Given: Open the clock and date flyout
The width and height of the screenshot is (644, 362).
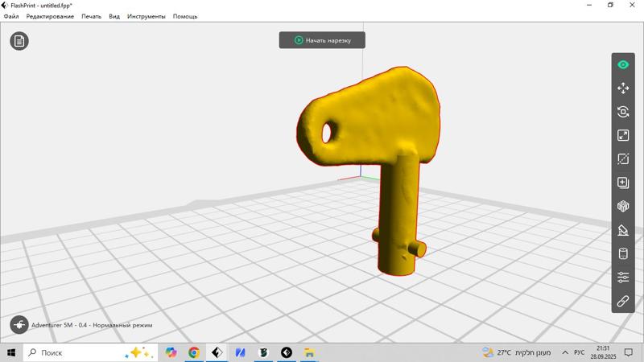Looking at the screenshot, I should click(x=603, y=352).
